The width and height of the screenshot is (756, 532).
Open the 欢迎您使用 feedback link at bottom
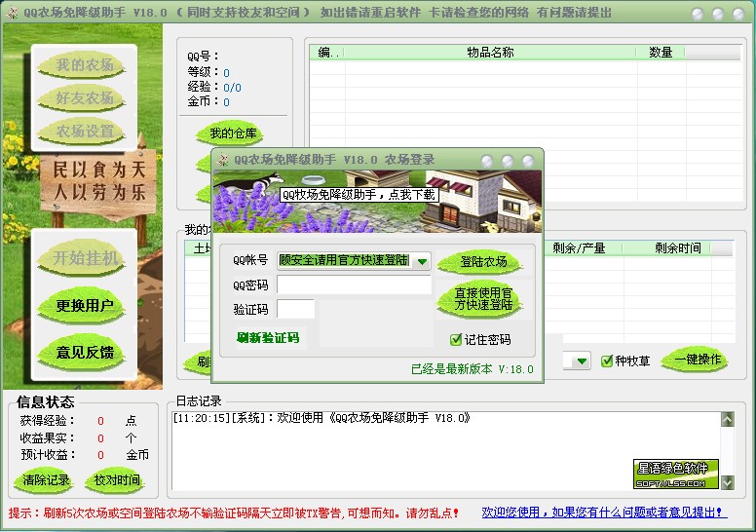[603, 513]
